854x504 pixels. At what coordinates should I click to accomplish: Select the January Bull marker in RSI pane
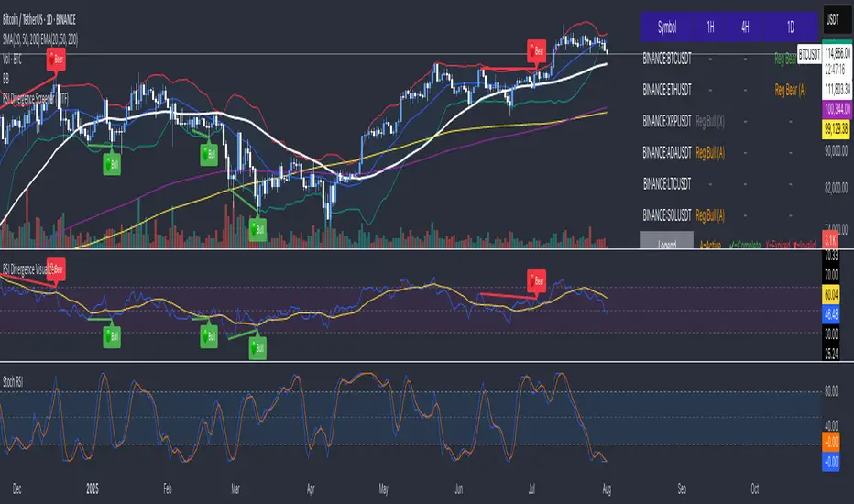pos(112,336)
